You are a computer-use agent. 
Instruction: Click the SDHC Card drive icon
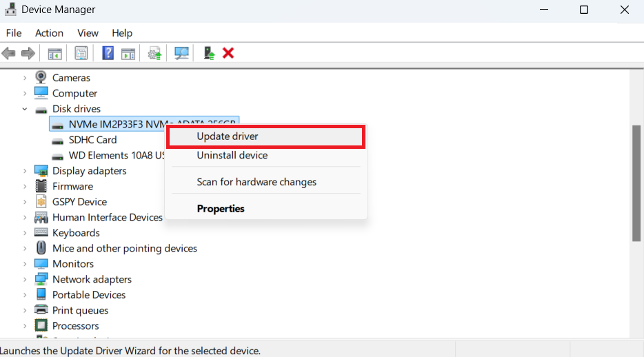point(57,141)
